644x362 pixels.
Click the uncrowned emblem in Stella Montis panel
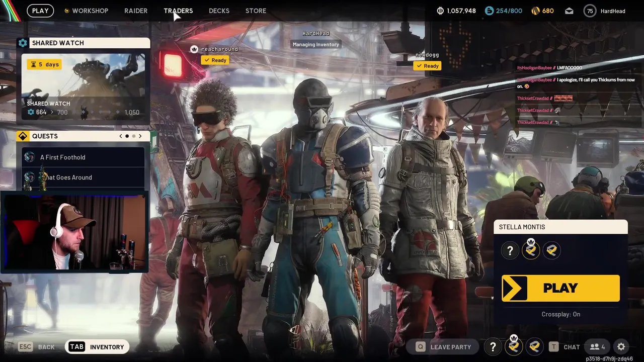click(x=551, y=250)
